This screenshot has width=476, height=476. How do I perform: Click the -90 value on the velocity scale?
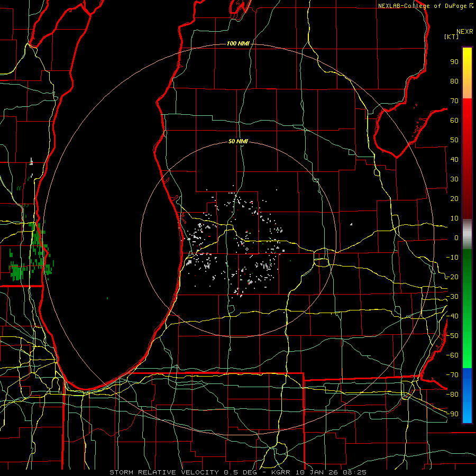click(452, 414)
